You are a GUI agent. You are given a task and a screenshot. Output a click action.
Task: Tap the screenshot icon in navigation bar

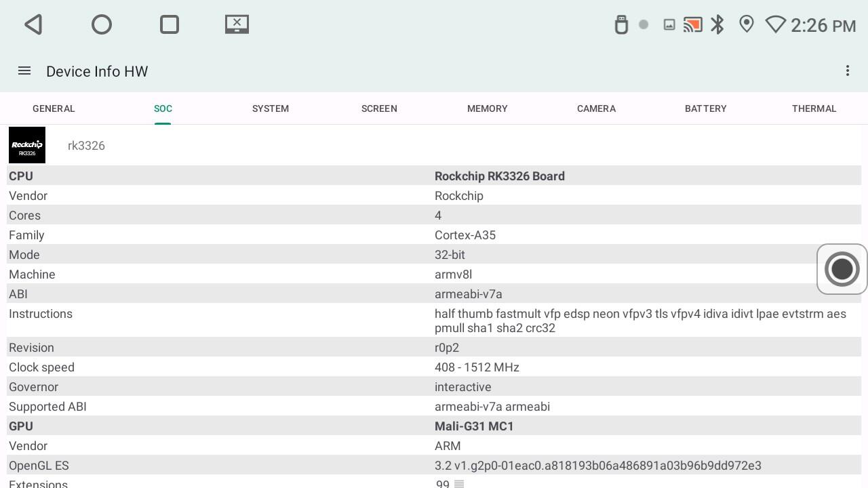[237, 25]
